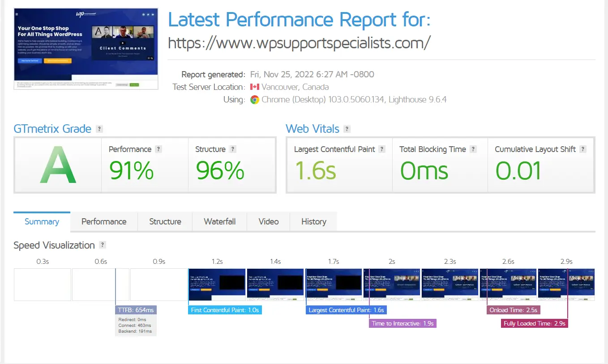Image resolution: width=608 pixels, height=364 pixels.
Task: Click the Latest Performance Report heading
Action: pyautogui.click(x=299, y=20)
